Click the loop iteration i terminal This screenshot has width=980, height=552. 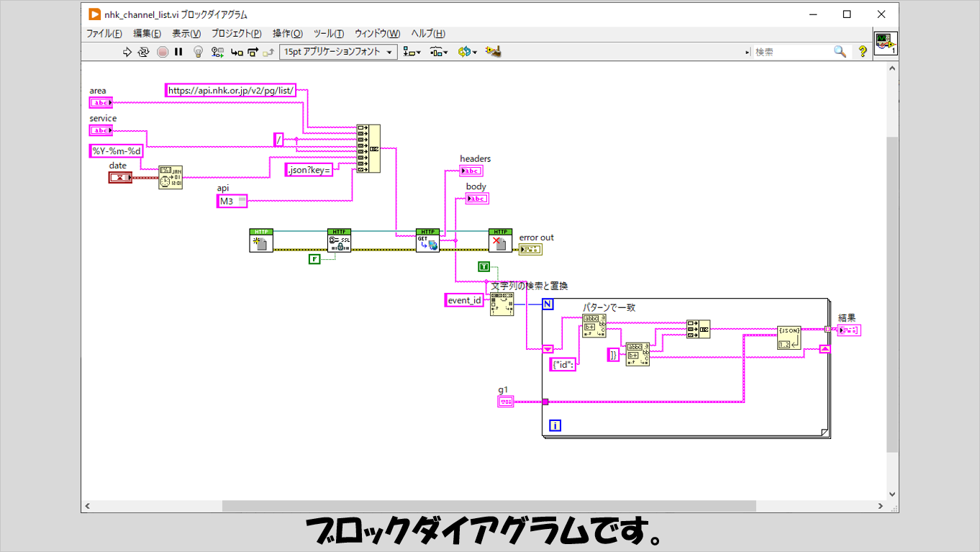(x=555, y=426)
